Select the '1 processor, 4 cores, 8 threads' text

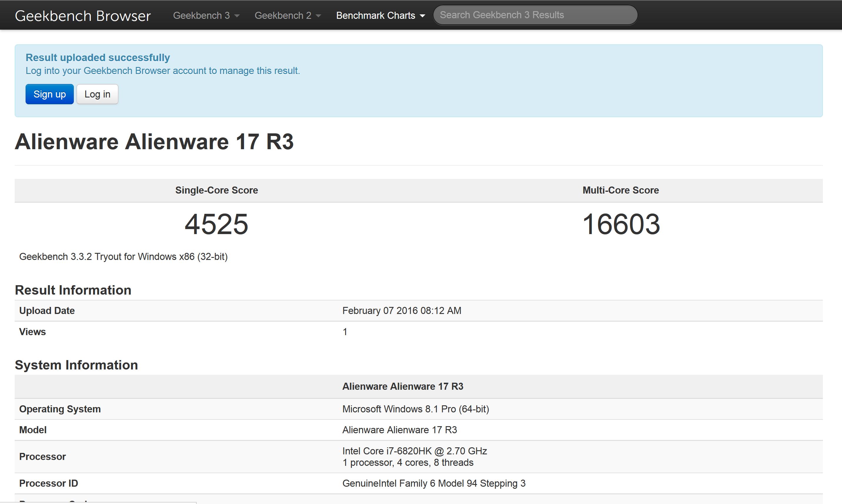[408, 463]
